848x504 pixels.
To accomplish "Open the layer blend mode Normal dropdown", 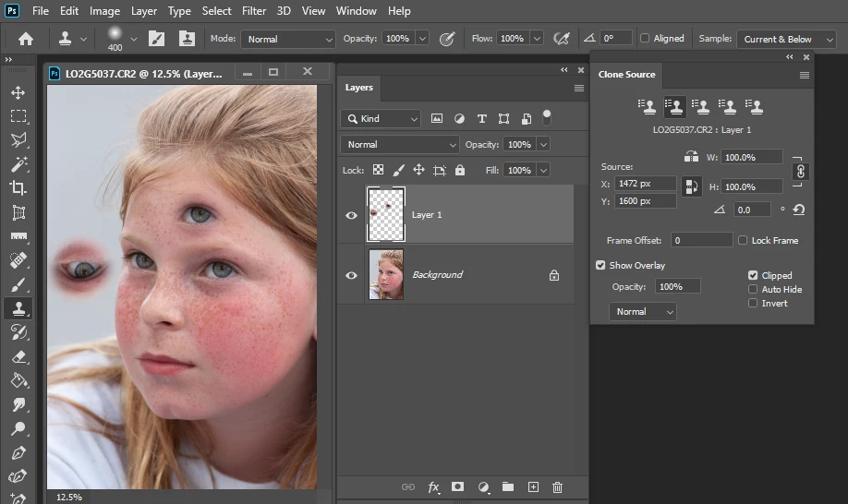I will tap(400, 145).
